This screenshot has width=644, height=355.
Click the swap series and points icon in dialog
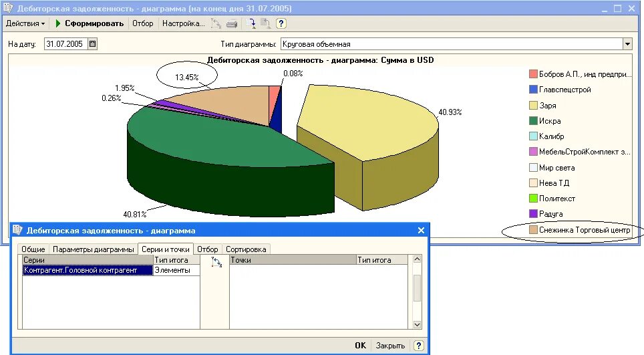pos(216,262)
